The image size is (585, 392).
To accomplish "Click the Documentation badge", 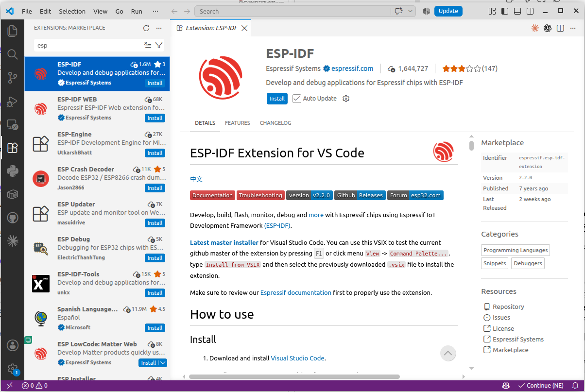I will tap(212, 195).
